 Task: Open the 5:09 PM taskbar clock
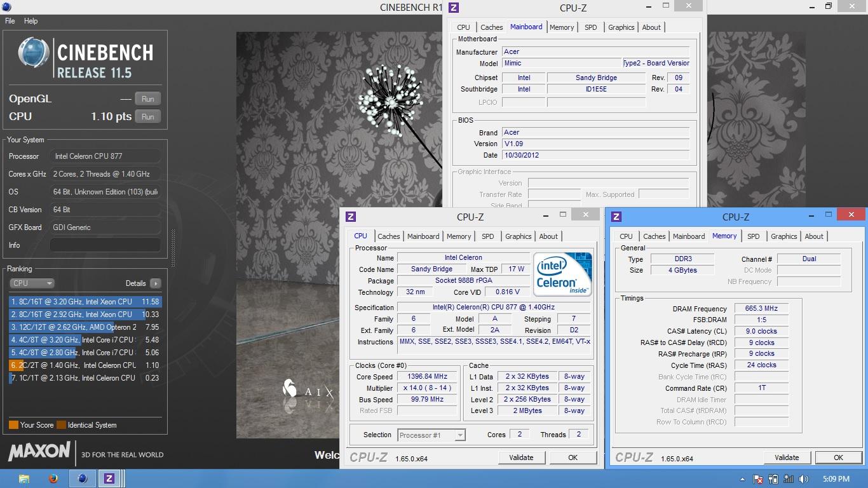tap(836, 479)
